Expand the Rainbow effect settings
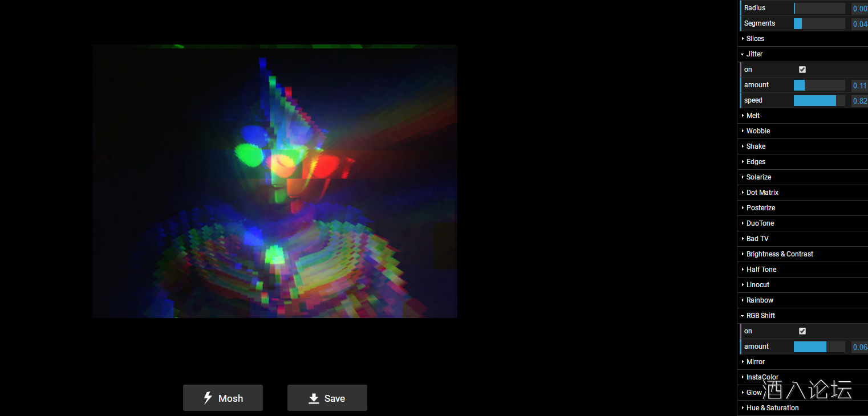This screenshot has height=416, width=868. coord(760,300)
